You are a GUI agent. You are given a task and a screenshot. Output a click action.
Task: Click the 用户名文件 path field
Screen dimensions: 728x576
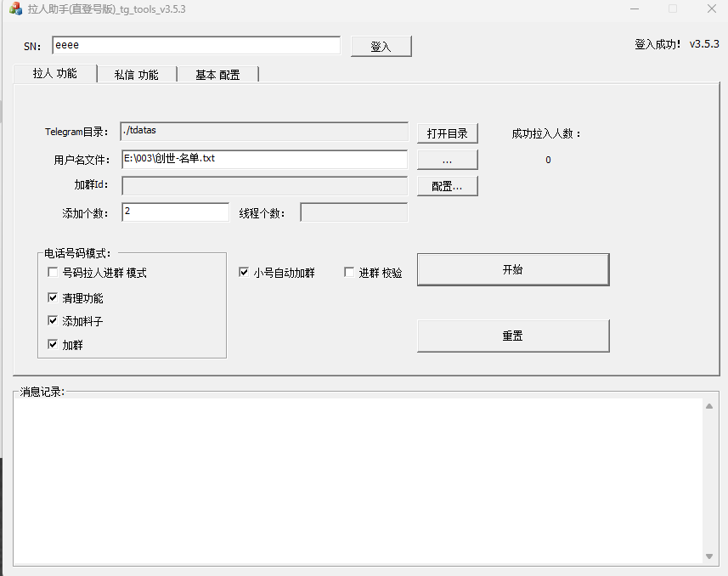(264, 159)
